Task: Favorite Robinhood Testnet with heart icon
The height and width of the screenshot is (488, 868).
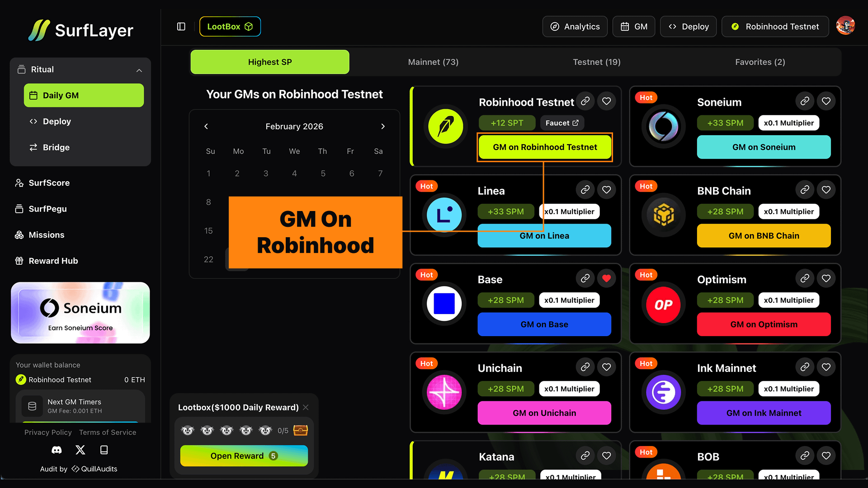Action: pos(606,101)
